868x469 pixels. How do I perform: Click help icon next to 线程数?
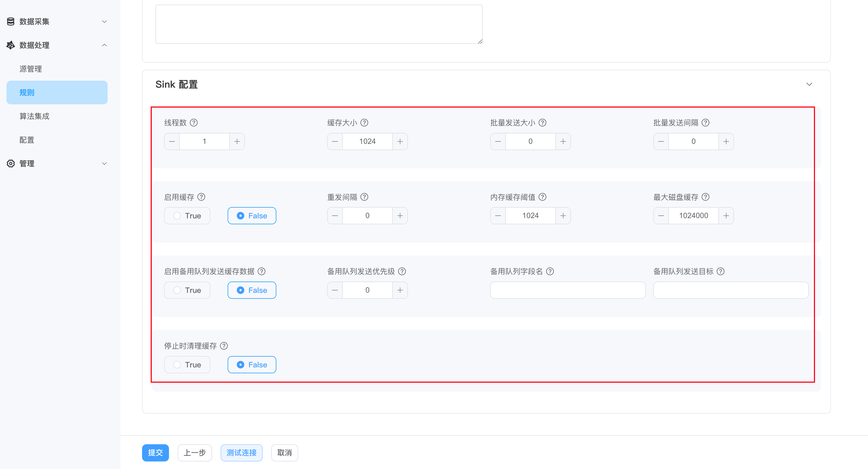point(194,123)
